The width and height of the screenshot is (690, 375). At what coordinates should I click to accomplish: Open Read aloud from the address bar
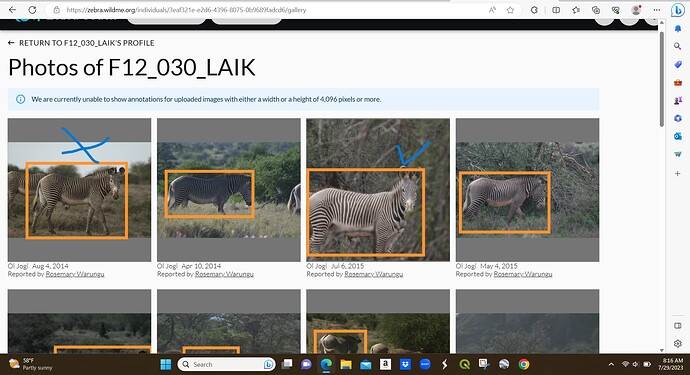(x=492, y=10)
